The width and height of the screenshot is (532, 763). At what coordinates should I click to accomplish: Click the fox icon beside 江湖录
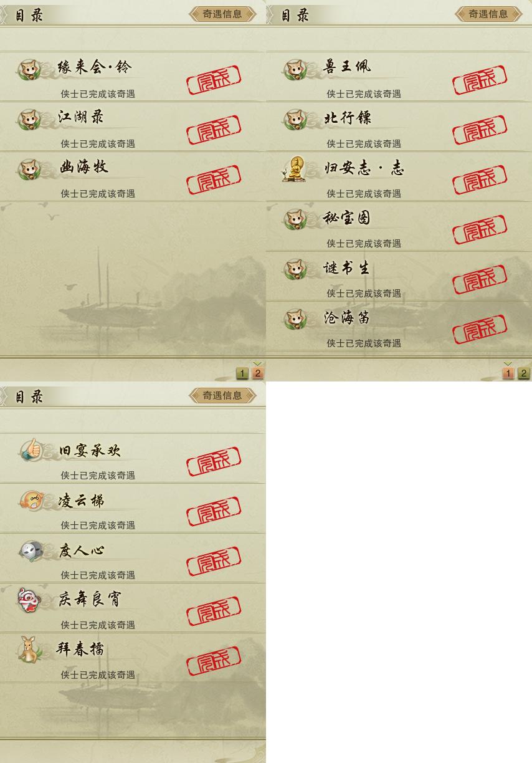tap(29, 119)
